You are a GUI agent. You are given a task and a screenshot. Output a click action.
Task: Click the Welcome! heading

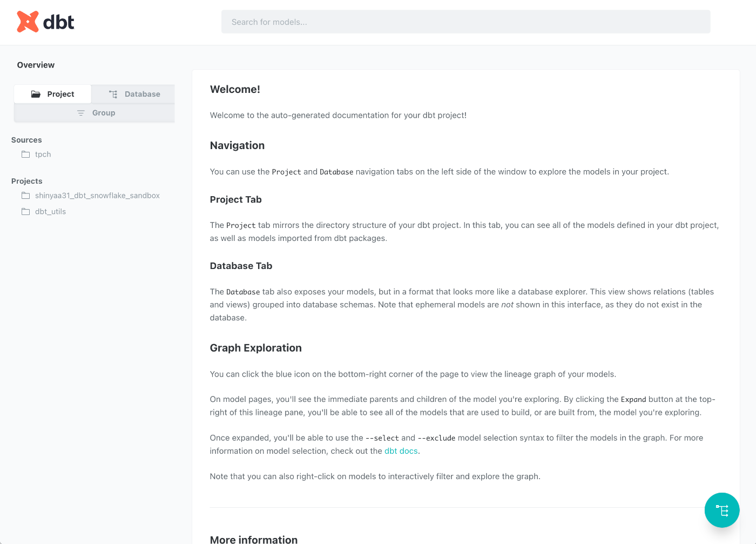coord(235,90)
